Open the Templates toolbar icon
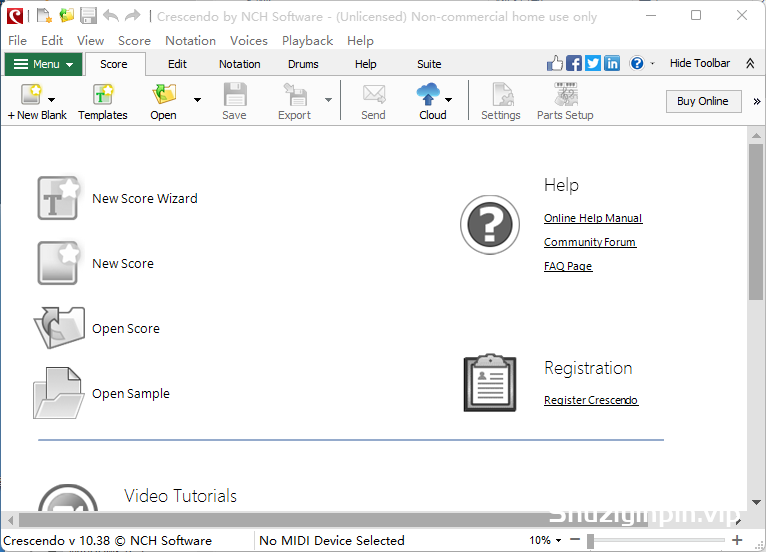 (x=103, y=94)
